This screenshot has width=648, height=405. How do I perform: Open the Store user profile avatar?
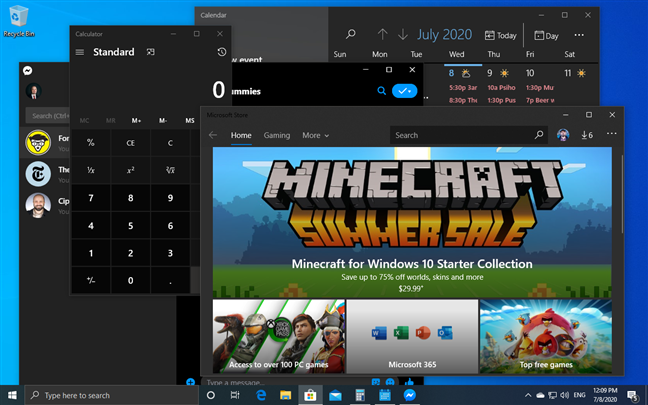564,135
